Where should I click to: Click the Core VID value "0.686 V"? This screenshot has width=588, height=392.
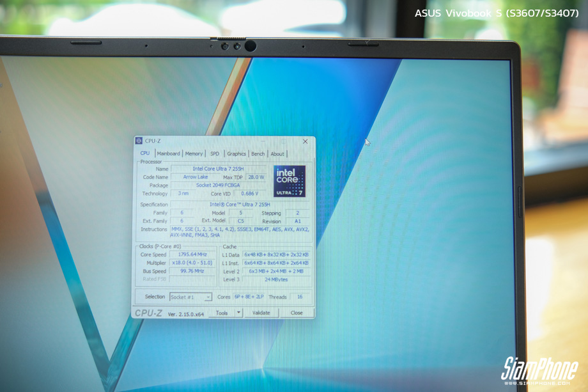(x=250, y=194)
